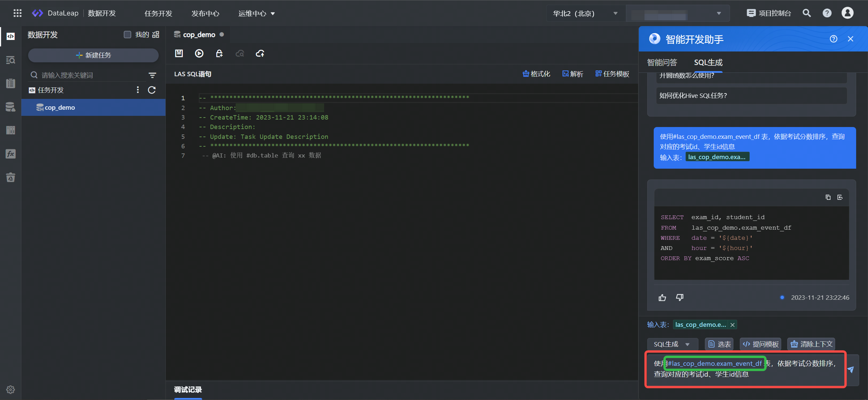This screenshot has height=400, width=868.
Task: Like the generated SQL answer
Action: [662, 297]
